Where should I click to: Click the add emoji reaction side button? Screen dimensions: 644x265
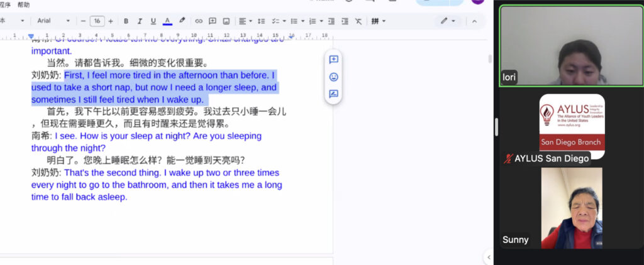point(333,77)
